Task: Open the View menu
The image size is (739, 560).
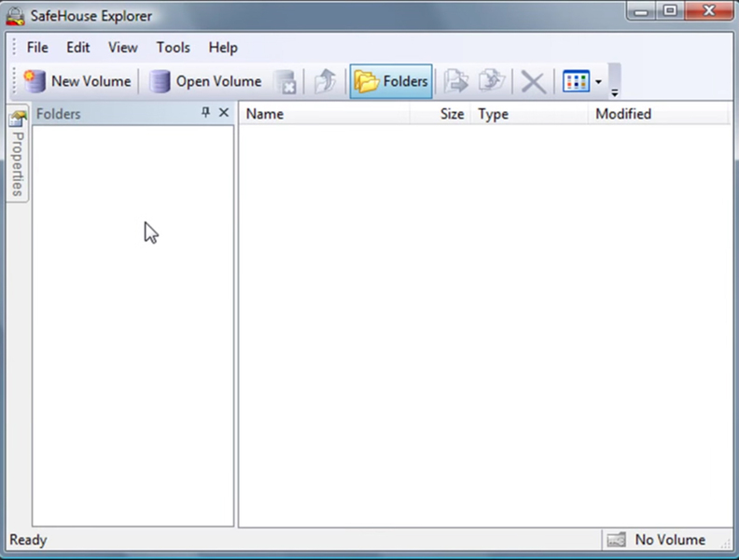Action: tap(122, 48)
